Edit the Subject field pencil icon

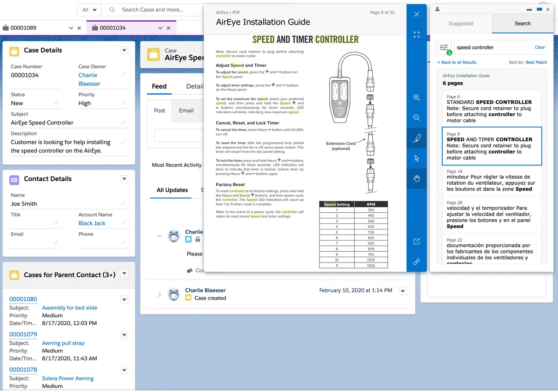click(123, 122)
